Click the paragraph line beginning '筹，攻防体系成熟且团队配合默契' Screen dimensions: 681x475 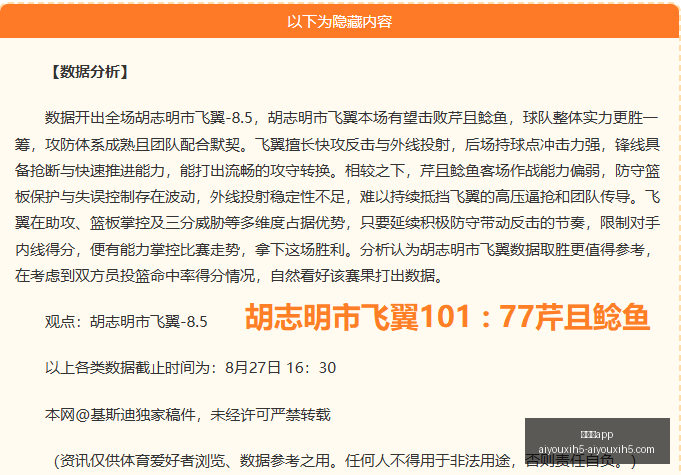point(337,144)
